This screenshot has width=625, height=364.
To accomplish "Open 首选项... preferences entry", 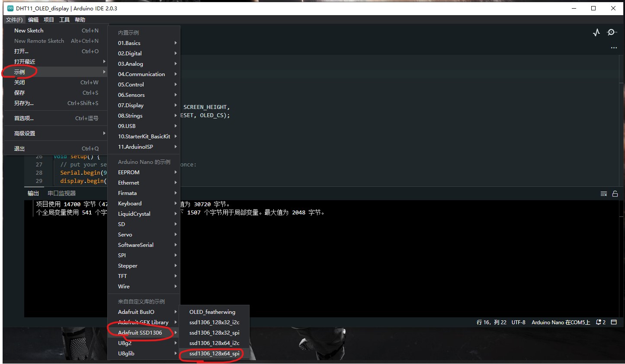I will point(55,118).
